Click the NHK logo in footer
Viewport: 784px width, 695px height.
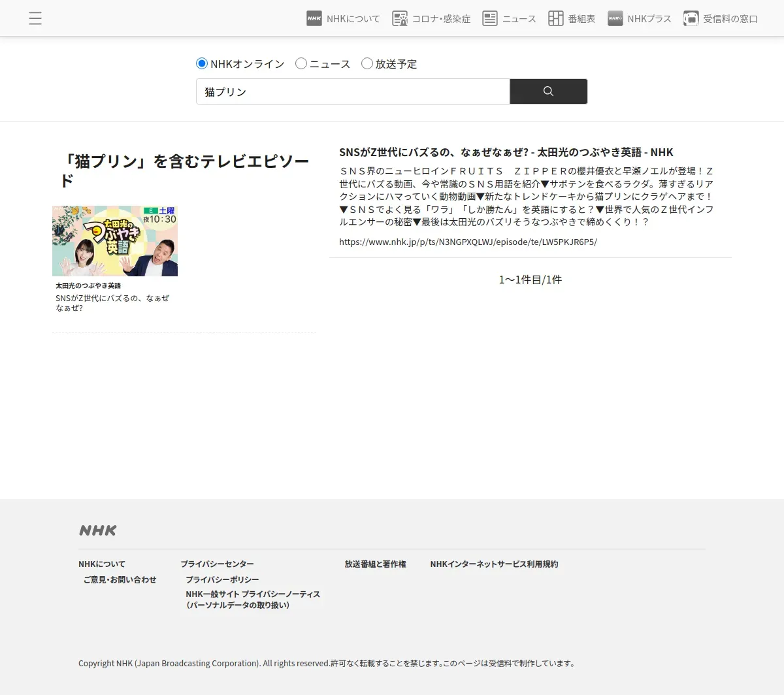tap(98, 530)
